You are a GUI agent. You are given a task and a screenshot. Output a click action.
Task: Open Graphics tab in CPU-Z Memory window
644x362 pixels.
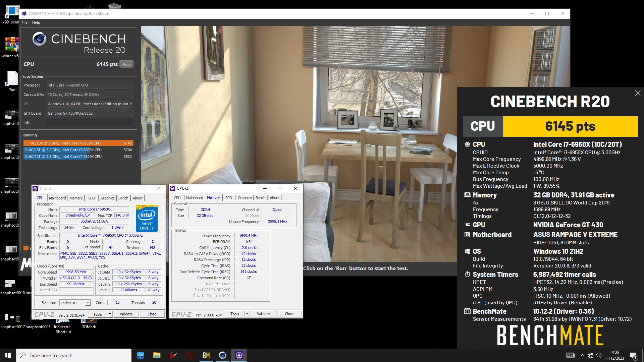[245, 198]
